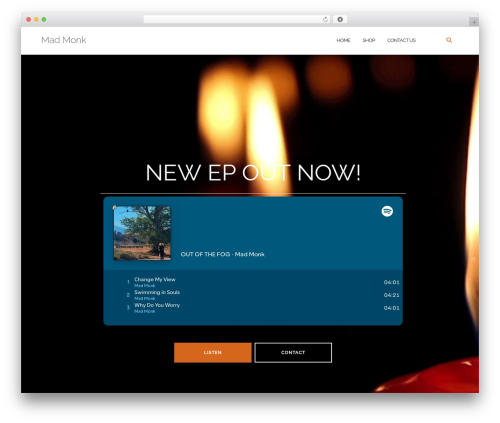Click the 04:21 track duration
This screenshot has width=500, height=423.
click(x=391, y=295)
